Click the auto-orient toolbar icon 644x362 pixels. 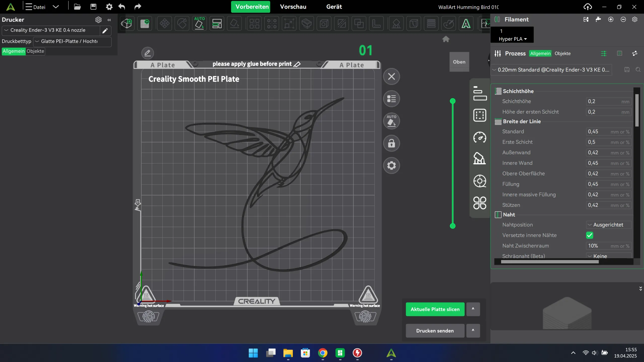pyautogui.click(x=199, y=24)
